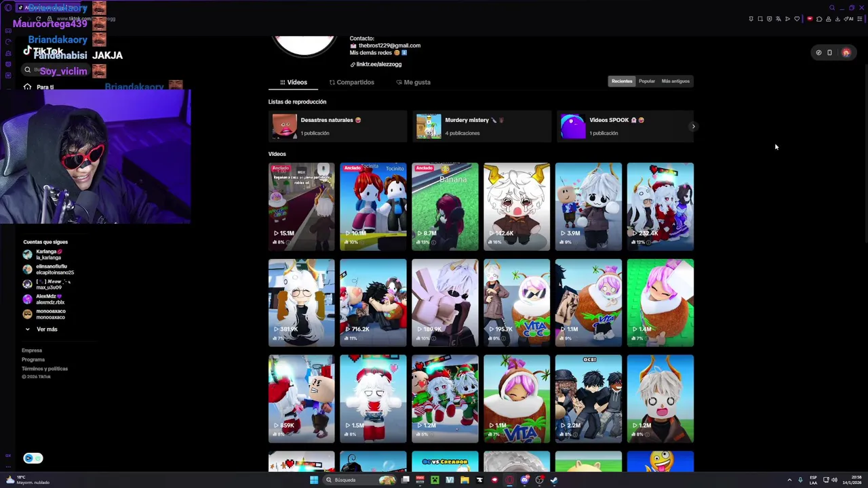Open the elcapitoinsano25 followed account
Image resolution: width=868 pixels, height=488 pixels.
(x=48, y=270)
